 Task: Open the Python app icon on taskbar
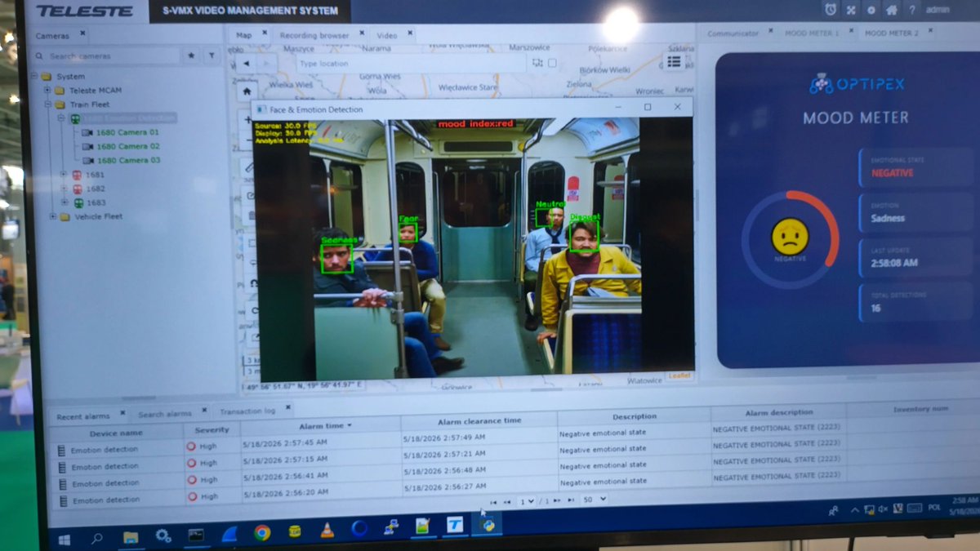pos(488,523)
